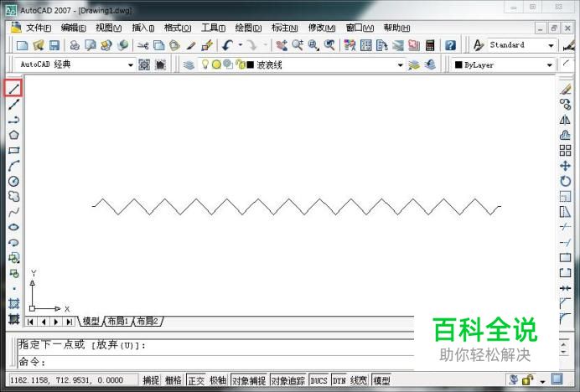Screen dimensions: 580x392
Task: Go to first layout tab arrow
Action: tap(30, 322)
